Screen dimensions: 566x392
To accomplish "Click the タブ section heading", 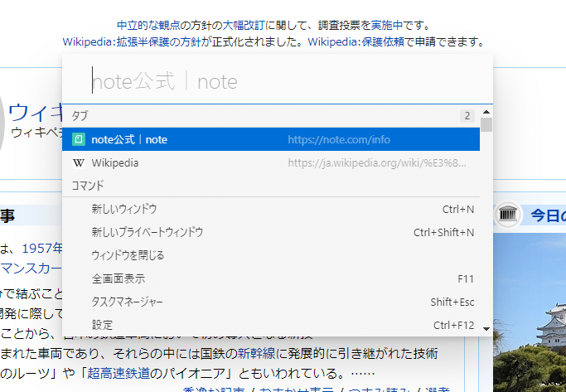I will (x=80, y=116).
